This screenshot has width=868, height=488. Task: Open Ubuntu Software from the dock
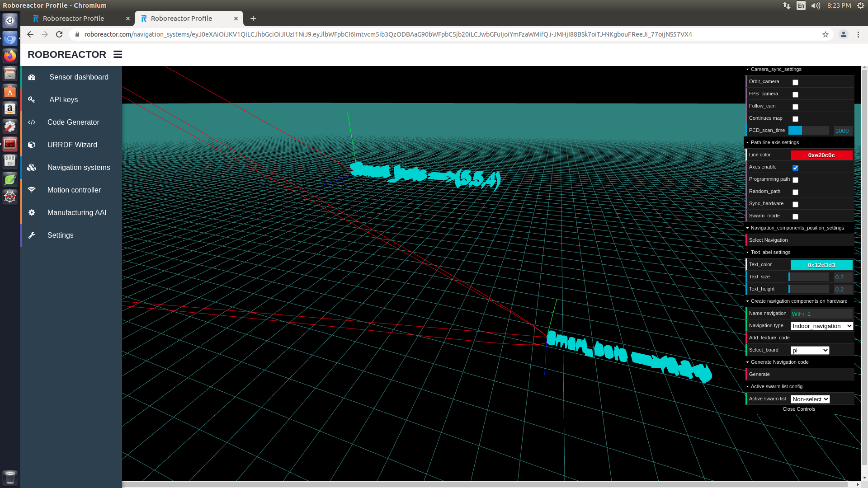pyautogui.click(x=10, y=91)
